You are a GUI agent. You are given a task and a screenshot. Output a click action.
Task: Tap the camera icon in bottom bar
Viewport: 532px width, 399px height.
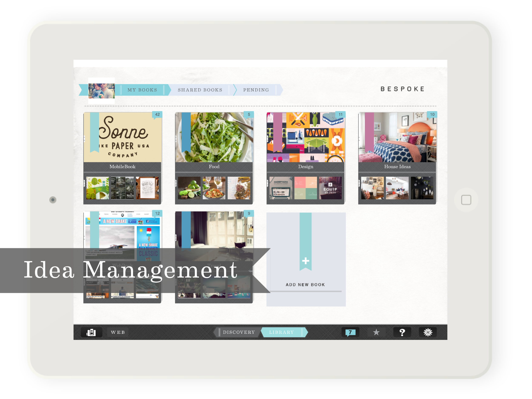point(91,332)
